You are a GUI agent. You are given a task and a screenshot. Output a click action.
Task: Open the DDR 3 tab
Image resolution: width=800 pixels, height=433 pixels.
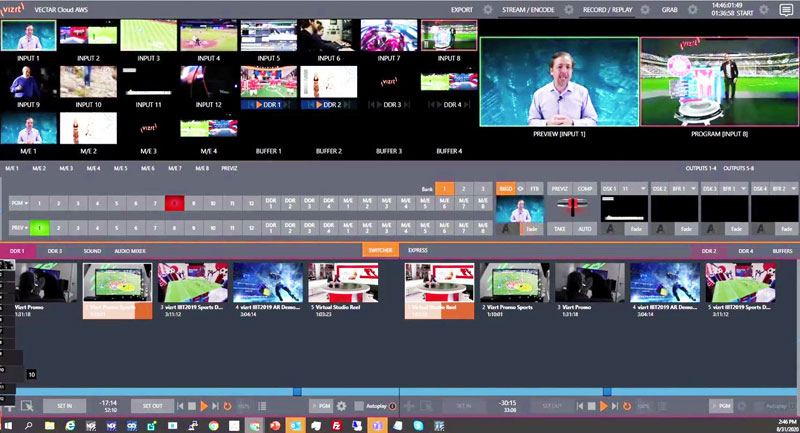pyautogui.click(x=55, y=251)
